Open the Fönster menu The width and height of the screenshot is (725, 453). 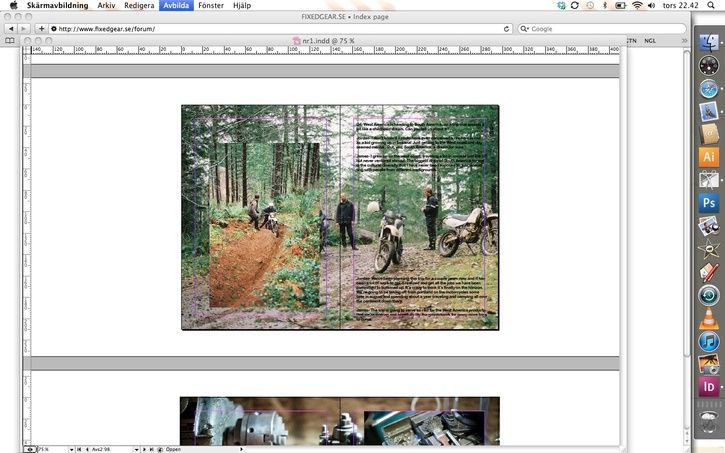tap(211, 5)
